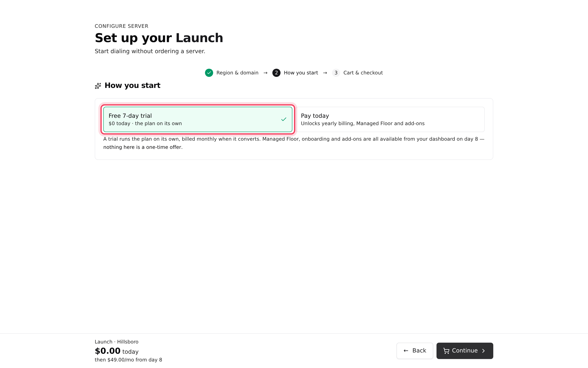Click the 'CONFIGURE SERVER' label
This screenshot has height=368, width=588.
tap(121, 26)
